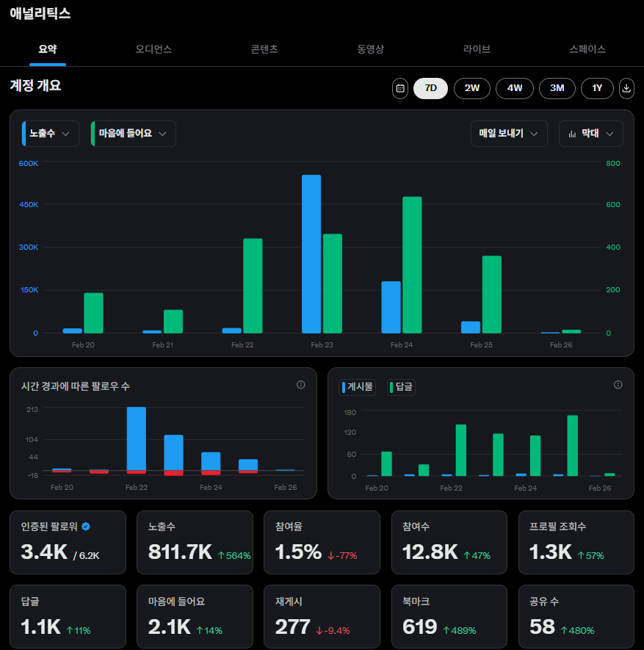Click the verified badge next to 인증된 팔로워
The height and width of the screenshot is (650, 644).
coord(86,526)
